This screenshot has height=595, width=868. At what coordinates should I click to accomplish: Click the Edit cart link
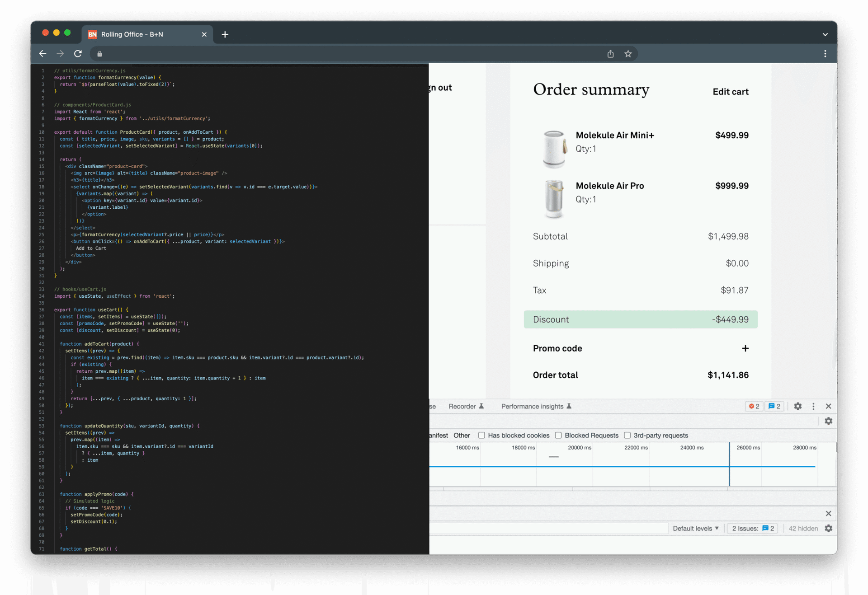(x=730, y=92)
